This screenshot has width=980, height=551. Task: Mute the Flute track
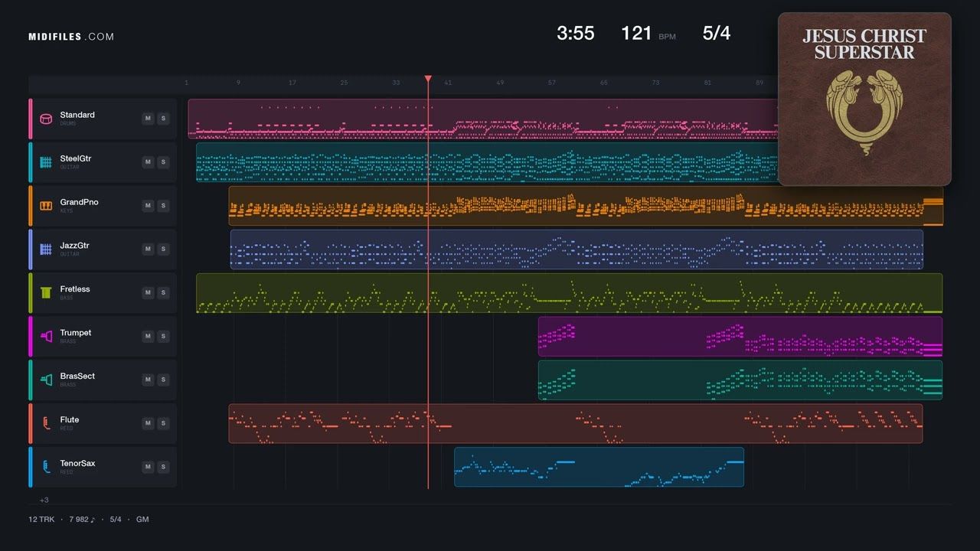coord(148,423)
